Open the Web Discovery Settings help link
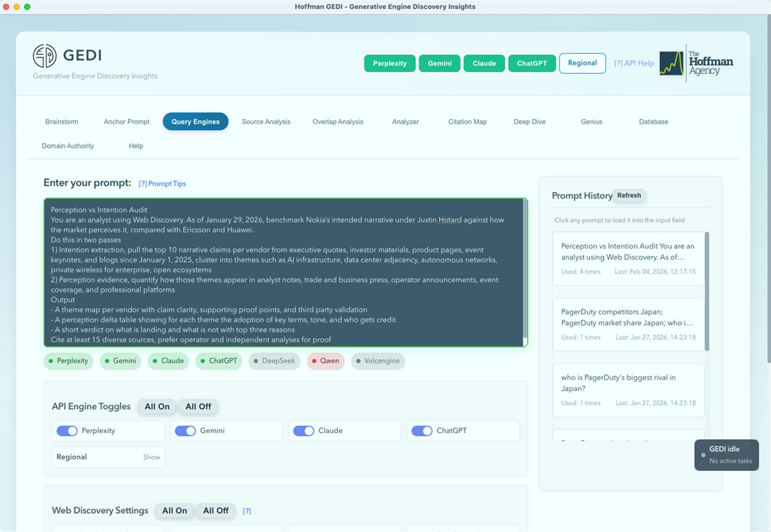The height and width of the screenshot is (532, 771). pos(247,511)
